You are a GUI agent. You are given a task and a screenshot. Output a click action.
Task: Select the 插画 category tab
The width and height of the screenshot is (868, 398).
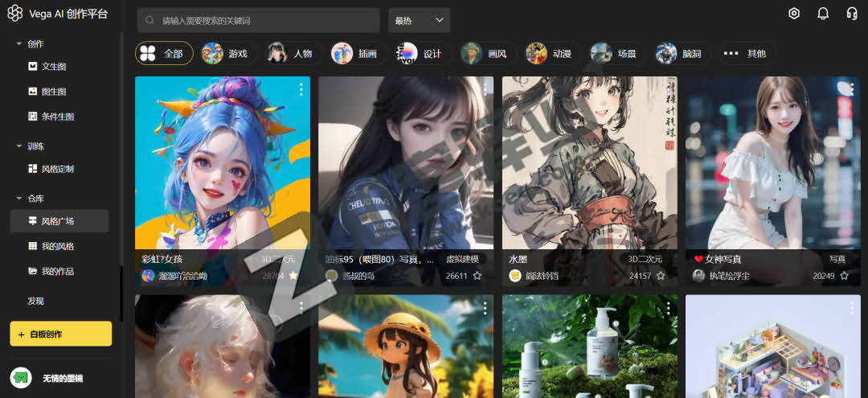click(x=358, y=53)
